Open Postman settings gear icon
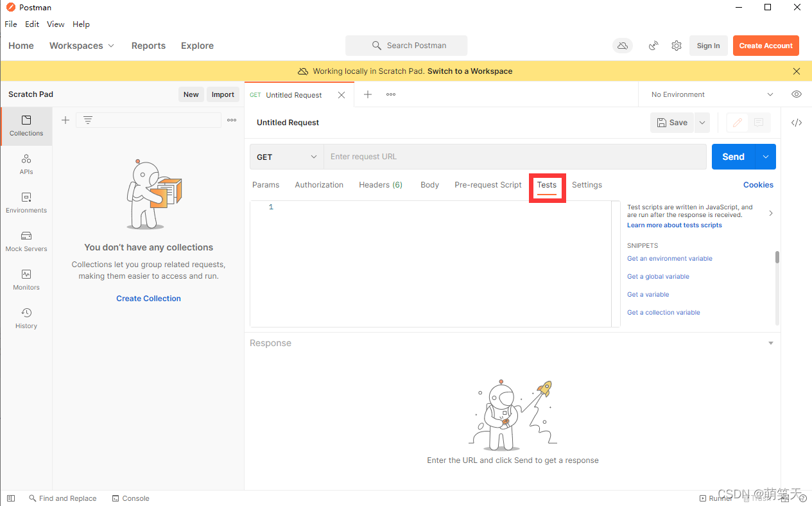This screenshot has width=812, height=506. point(677,46)
